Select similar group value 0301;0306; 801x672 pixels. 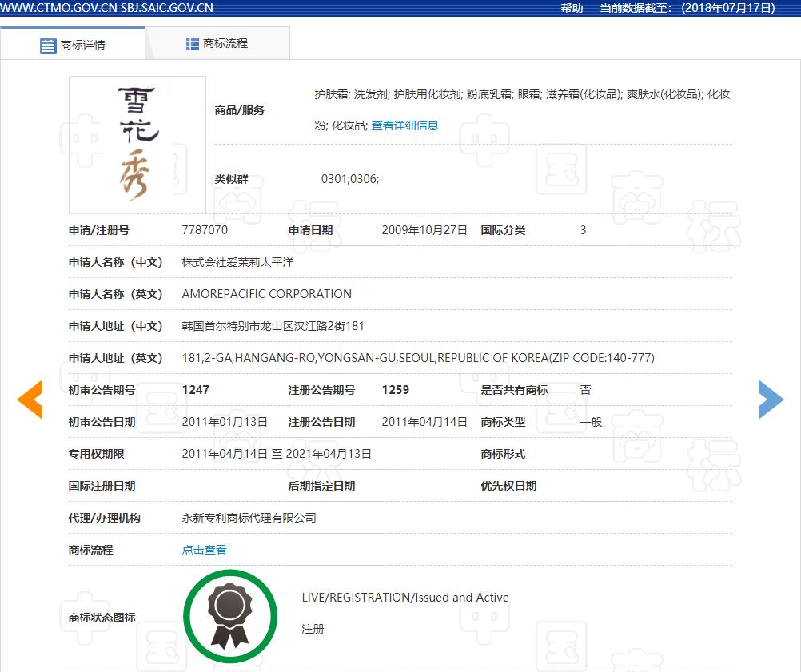pyautogui.click(x=350, y=179)
